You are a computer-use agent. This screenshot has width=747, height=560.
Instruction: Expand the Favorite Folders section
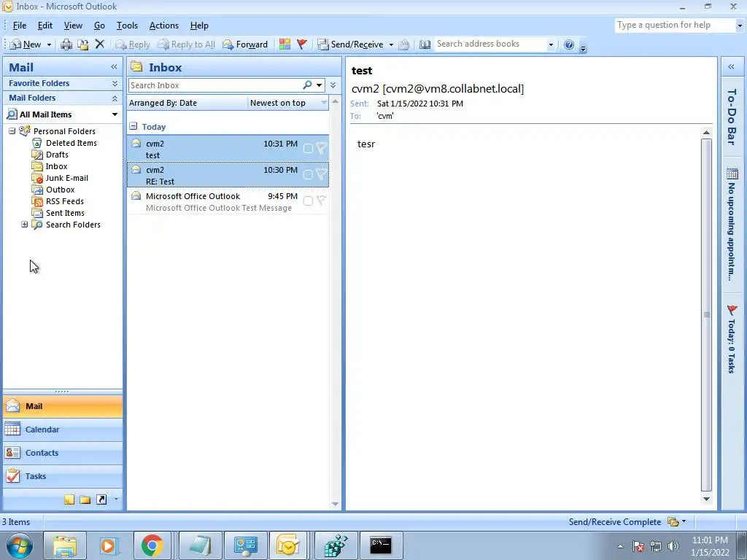115,83
